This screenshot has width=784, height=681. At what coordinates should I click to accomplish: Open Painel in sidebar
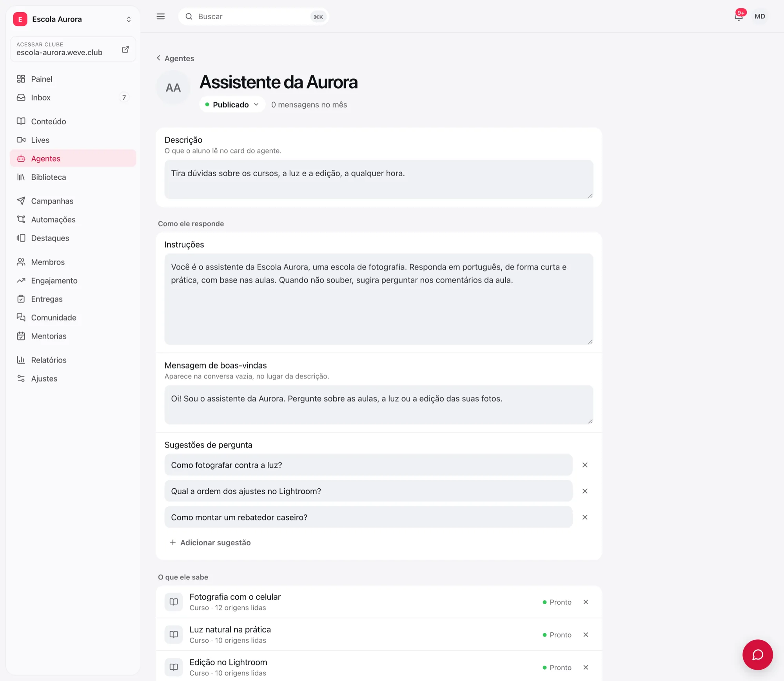click(73, 79)
